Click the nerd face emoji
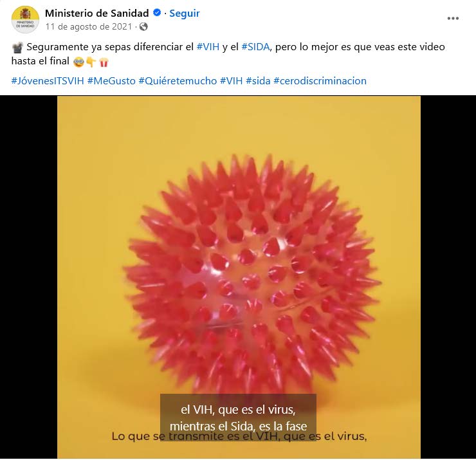The image size is (476, 460). pyautogui.click(x=78, y=62)
